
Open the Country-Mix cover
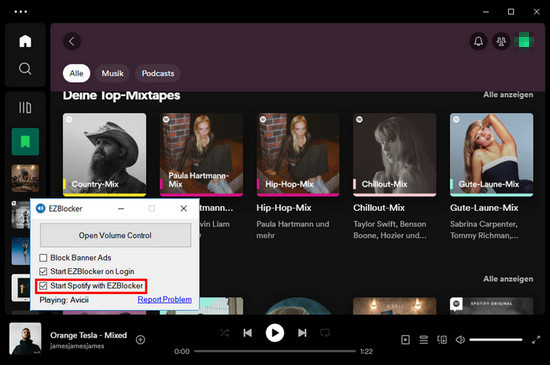click(105, 154)
